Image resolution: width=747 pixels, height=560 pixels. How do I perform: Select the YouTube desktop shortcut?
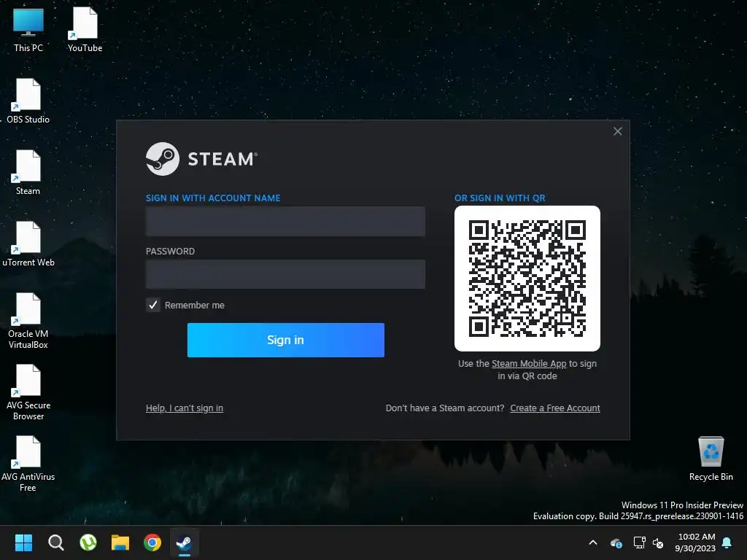(85, 29)
